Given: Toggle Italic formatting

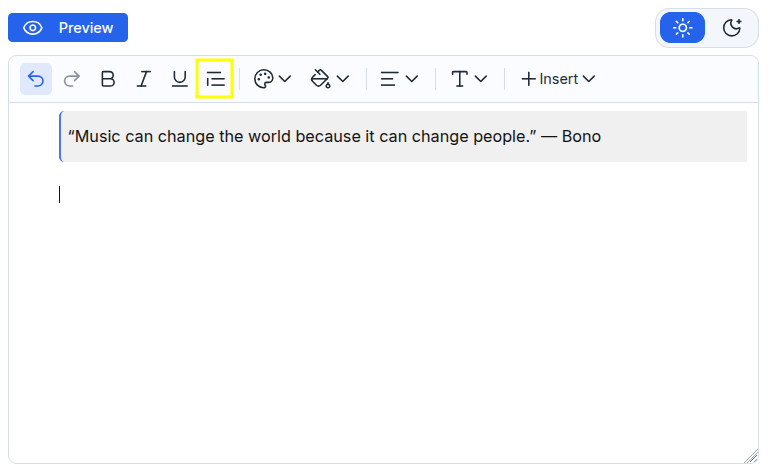Looking at the screenshot, I should [x=143, y=79].
